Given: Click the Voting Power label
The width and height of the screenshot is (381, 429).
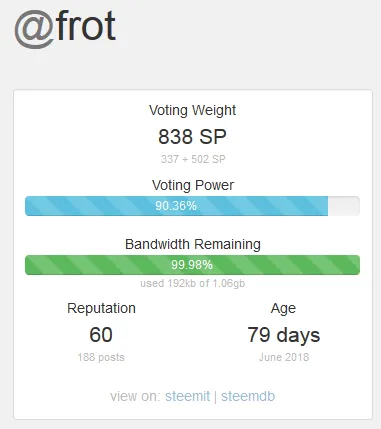Looking at the screenshot, I should 193,185.
